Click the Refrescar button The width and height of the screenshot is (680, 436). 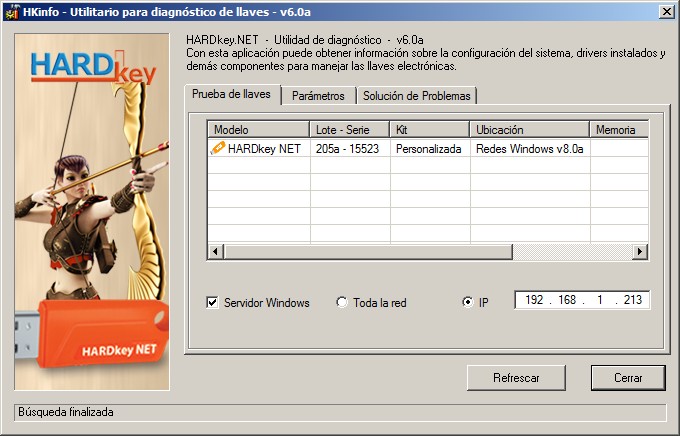coord(516,378)
